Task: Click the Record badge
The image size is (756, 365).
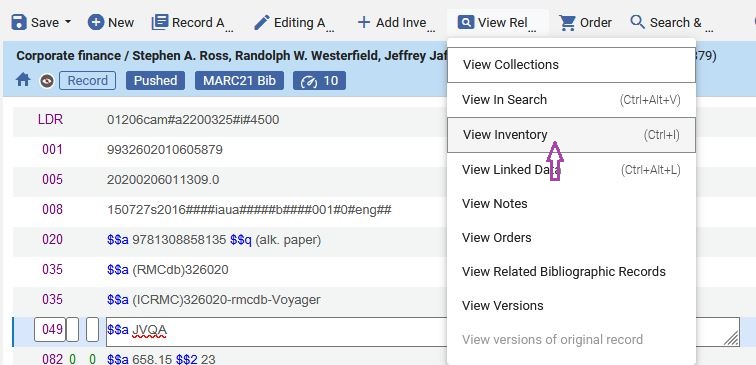Action: 87,81
